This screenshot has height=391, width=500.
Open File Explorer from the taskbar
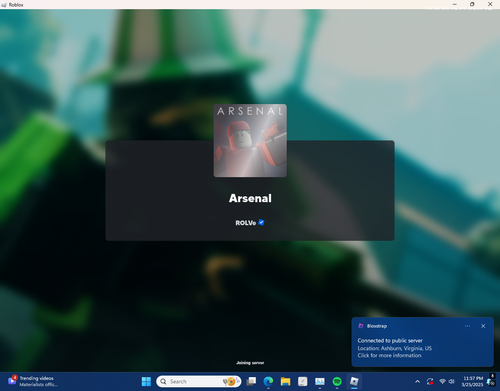285,381
